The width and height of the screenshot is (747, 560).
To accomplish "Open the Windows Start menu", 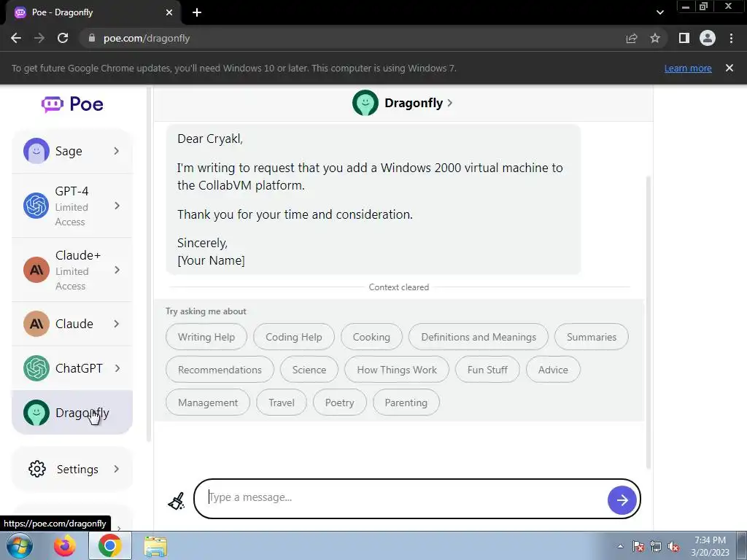I will 20,545.
